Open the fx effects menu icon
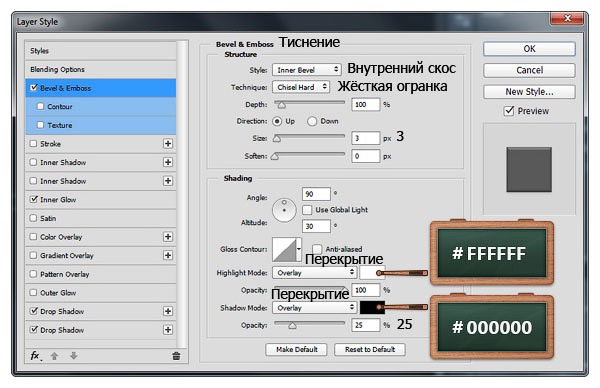600x388 pixels. (35, 356)
